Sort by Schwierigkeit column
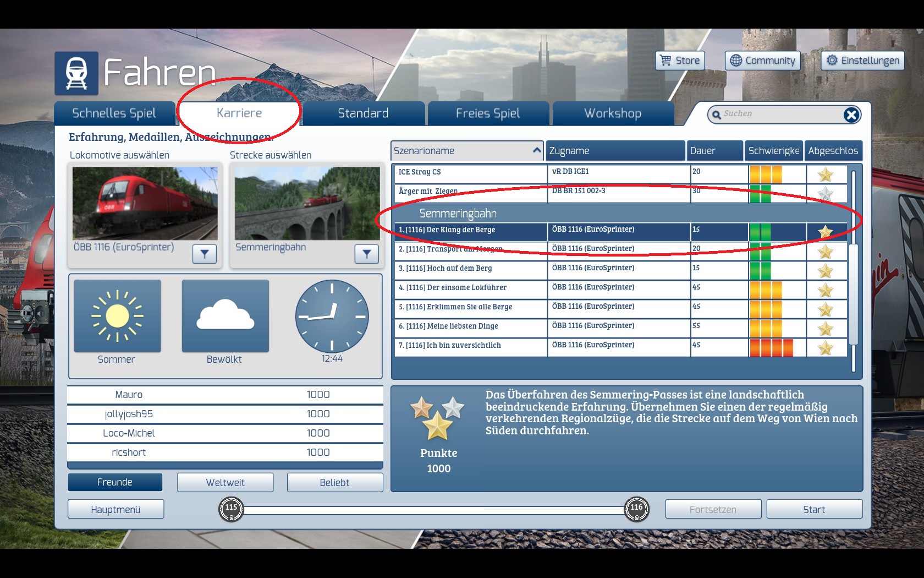Viewport: 924px width, 578px height. 774,151
